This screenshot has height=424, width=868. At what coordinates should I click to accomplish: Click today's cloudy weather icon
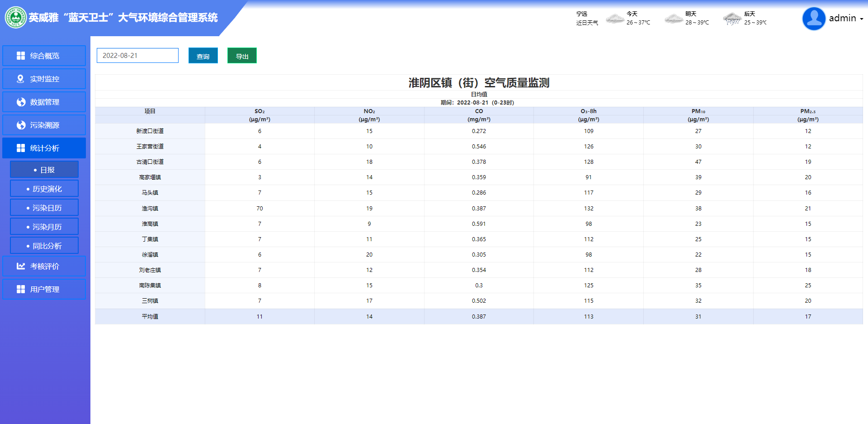(615, 19)
